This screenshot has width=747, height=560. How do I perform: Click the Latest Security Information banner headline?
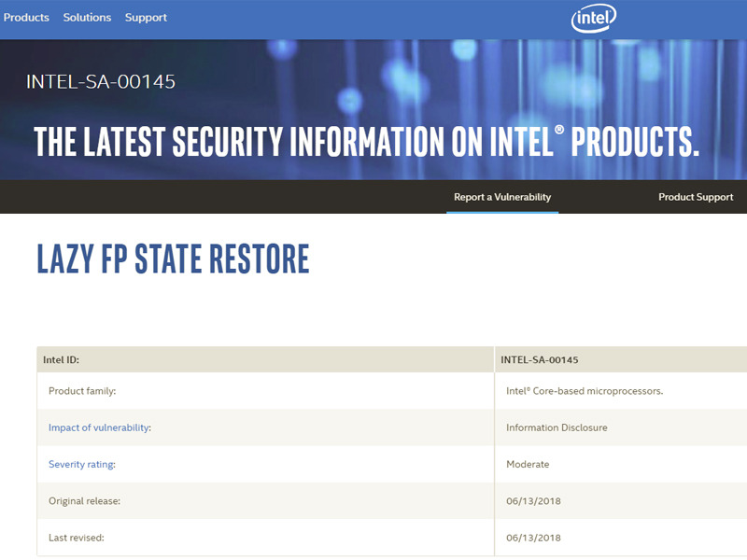click(x=366, y=140)
